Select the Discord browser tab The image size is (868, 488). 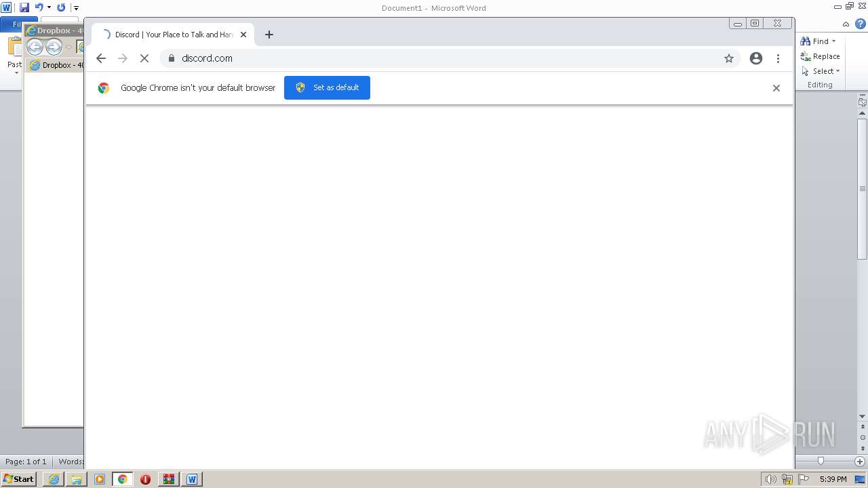pyautogui.click(x=173, y=35)
